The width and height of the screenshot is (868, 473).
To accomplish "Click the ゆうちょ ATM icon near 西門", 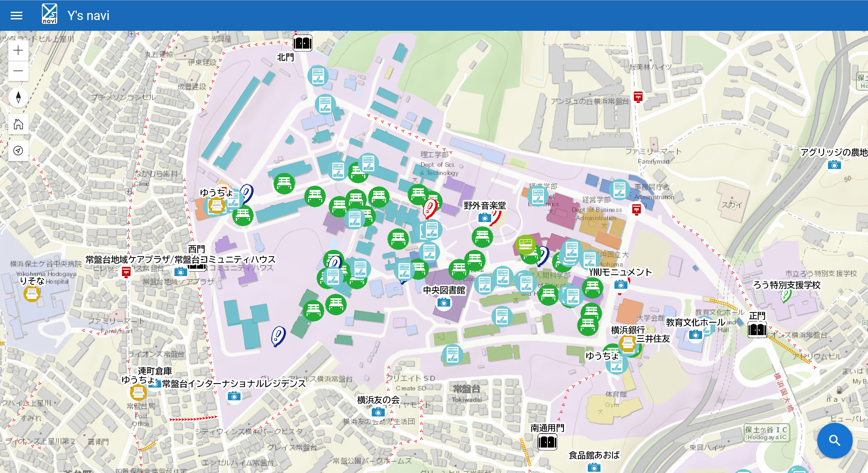I will [216, 205].
